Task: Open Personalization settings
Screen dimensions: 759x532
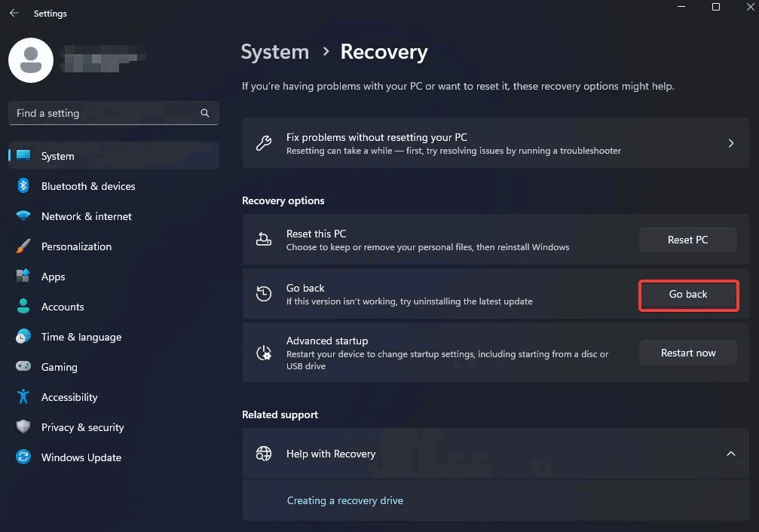Action: point(114,246)
